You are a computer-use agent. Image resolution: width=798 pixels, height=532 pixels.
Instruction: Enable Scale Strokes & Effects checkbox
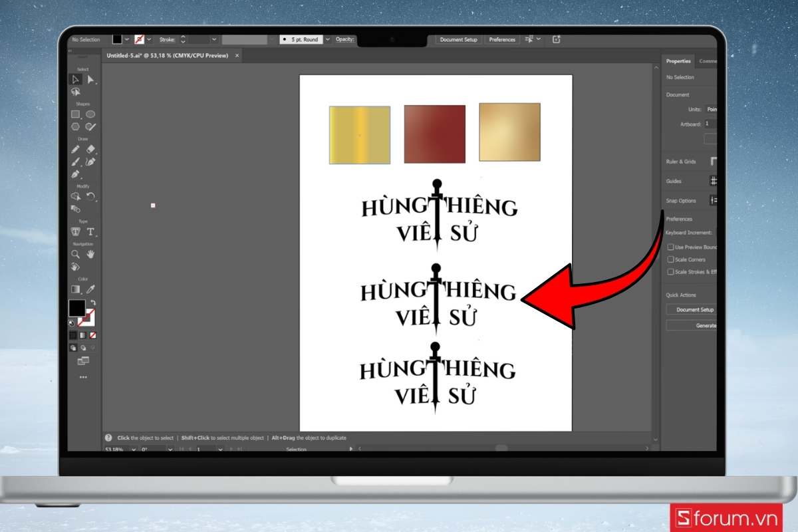(670, 272)
